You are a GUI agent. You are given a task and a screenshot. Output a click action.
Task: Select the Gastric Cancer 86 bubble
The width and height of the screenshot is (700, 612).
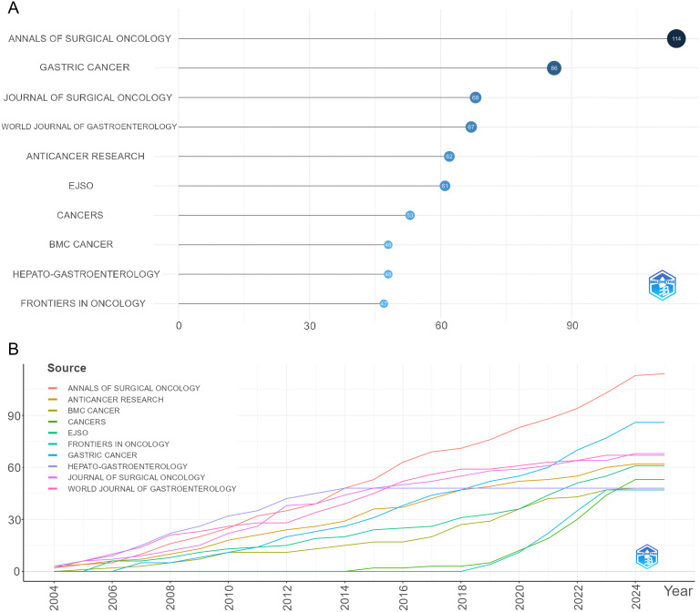point(554,68)
